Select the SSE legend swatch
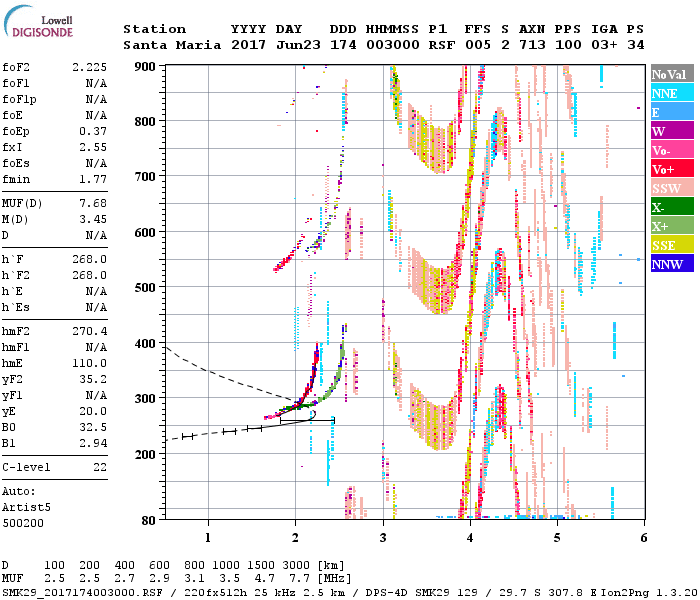700x600 pixels. 672,245
